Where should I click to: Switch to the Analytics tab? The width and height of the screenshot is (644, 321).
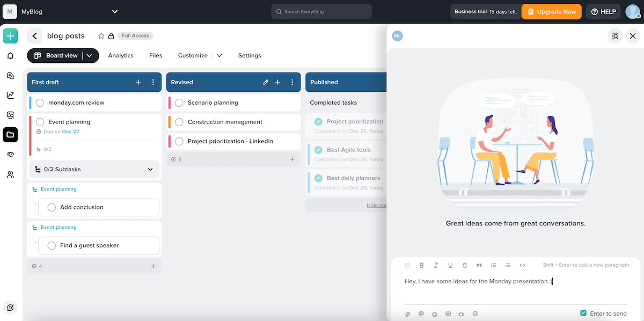point(120,55)
